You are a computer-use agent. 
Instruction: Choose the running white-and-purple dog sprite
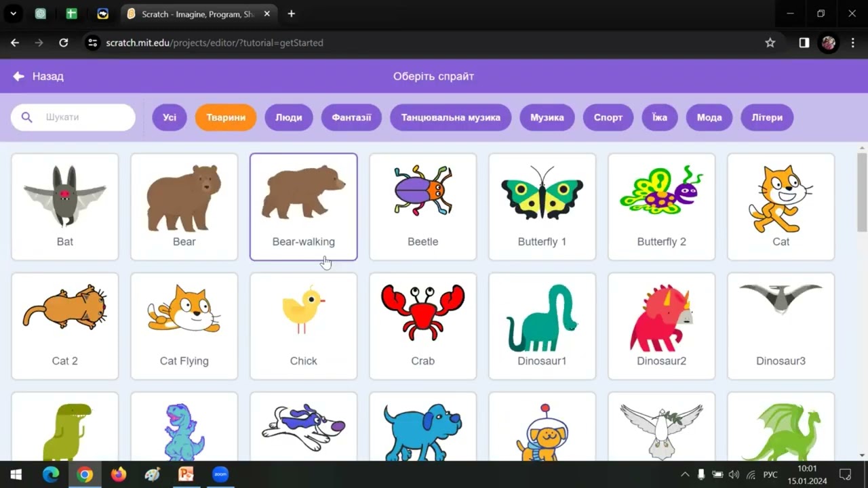coord(304,427)
